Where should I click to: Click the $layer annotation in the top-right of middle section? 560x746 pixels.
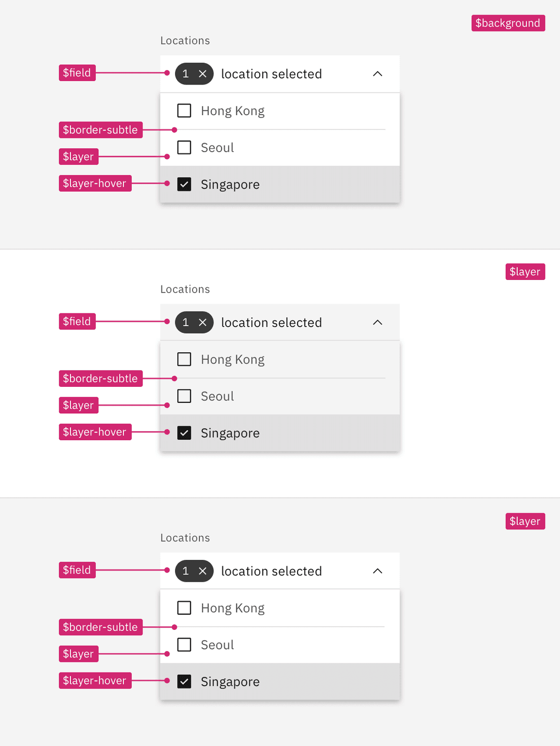point(525,271)
